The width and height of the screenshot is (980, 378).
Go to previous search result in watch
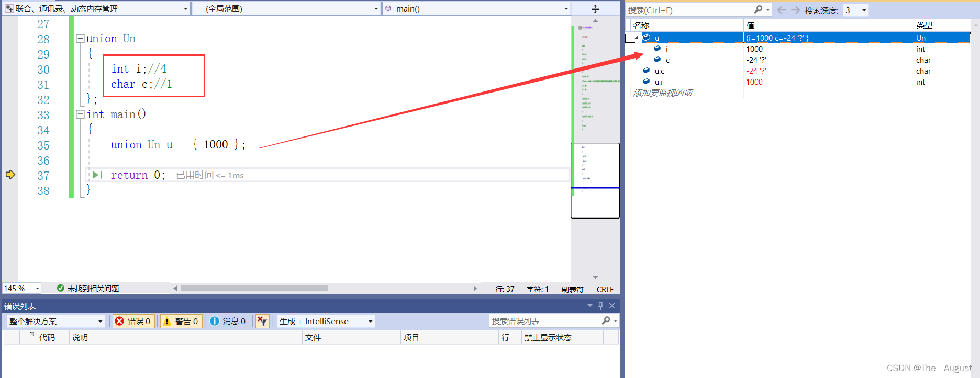pyautogui.click(x=782, y=10)
